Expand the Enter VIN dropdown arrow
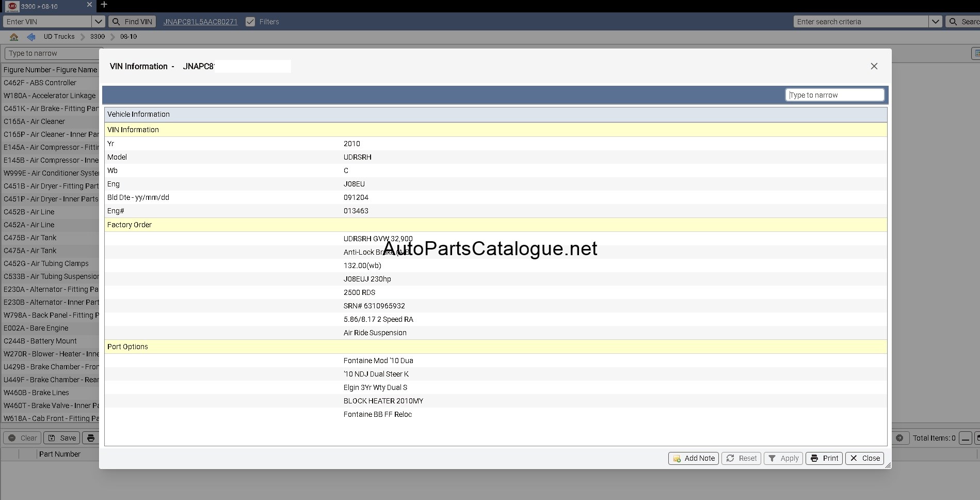Image resolution: width=980 pixels, height=500 pixels. pyautogui.click(x=98, y=22)
